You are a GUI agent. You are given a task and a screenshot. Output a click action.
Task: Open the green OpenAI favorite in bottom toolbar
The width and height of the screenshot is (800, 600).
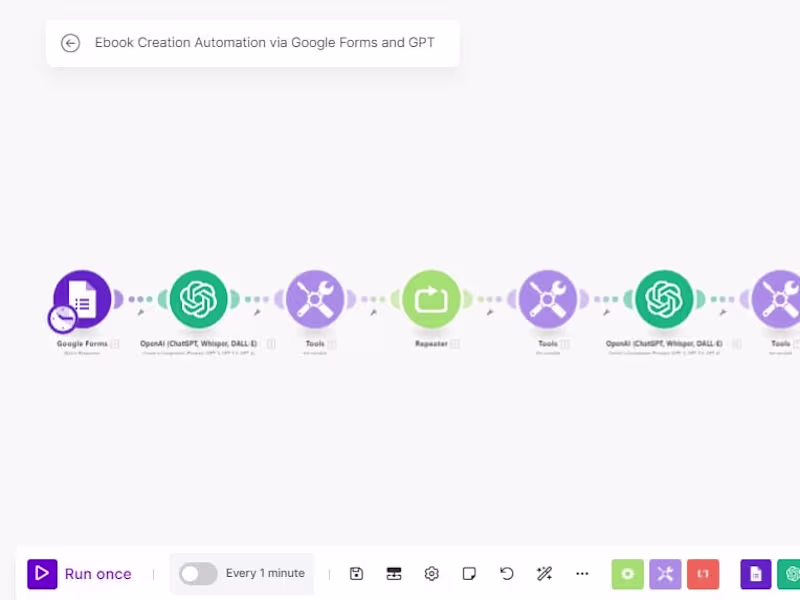[x=789, y=574]
